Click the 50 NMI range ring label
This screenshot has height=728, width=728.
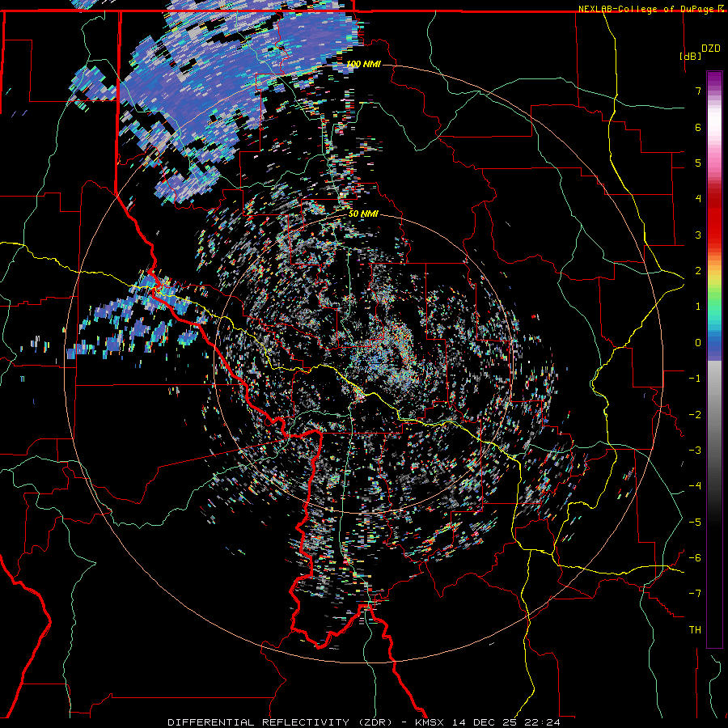coord(363,214)
